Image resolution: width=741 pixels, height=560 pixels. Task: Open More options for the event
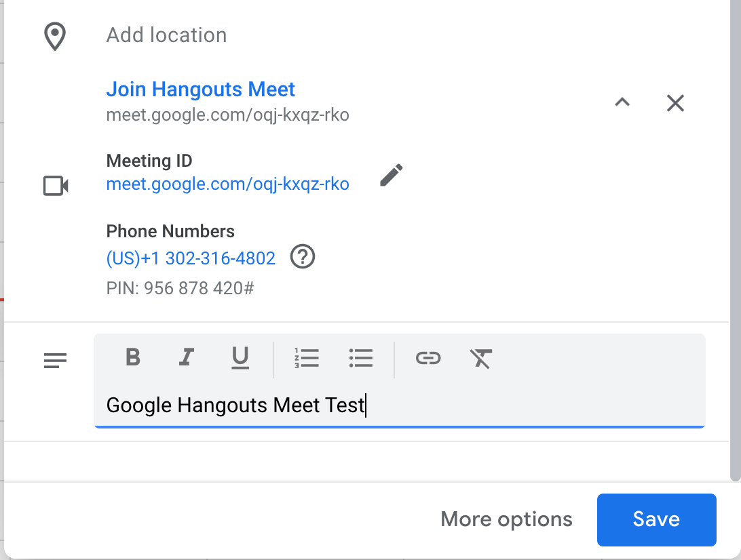pos(506,519)
